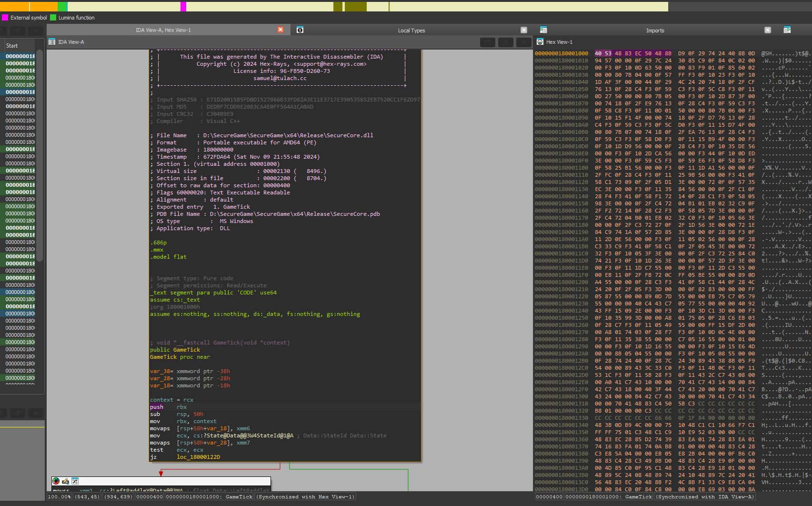Image resolution: width=812 pixels, height=506 pixels.
Task: Click the 00000400 offset in IDA status bar
Action: tap(150, 496)
